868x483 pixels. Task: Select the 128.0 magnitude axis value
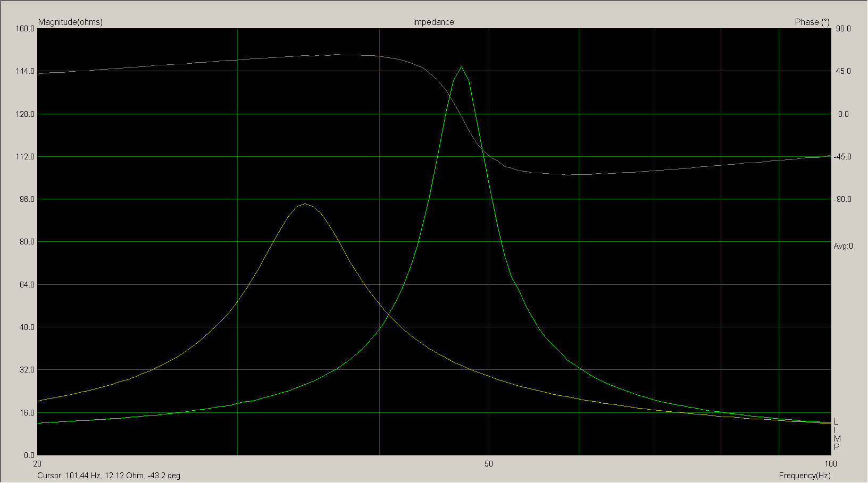(x=26, y=114)
